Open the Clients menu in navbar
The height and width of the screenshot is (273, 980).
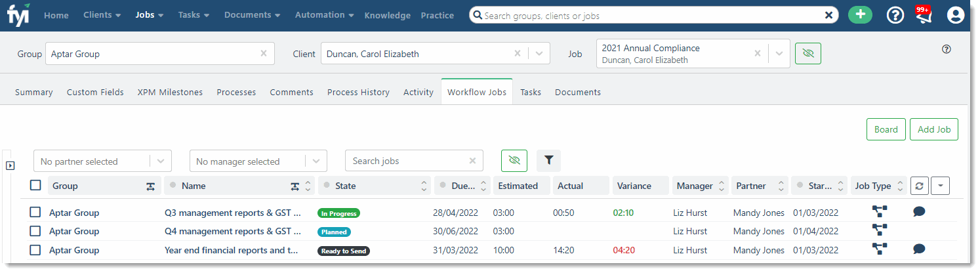point(102,15)
